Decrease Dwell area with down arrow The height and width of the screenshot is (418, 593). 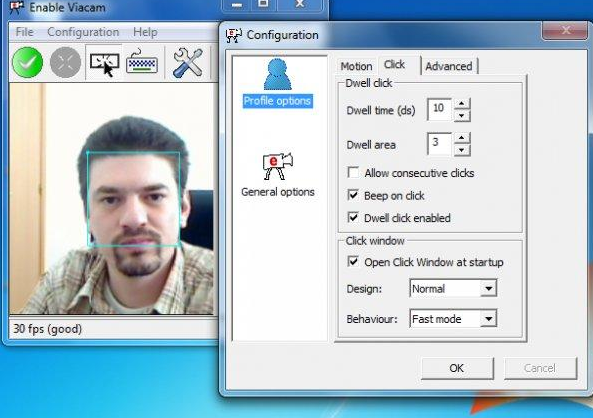(x=462, y=150)
